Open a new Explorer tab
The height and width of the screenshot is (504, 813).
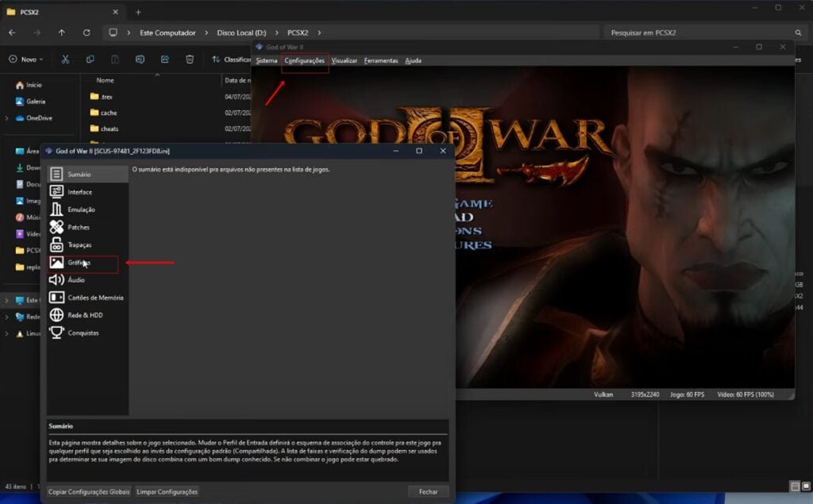point(138,12)
